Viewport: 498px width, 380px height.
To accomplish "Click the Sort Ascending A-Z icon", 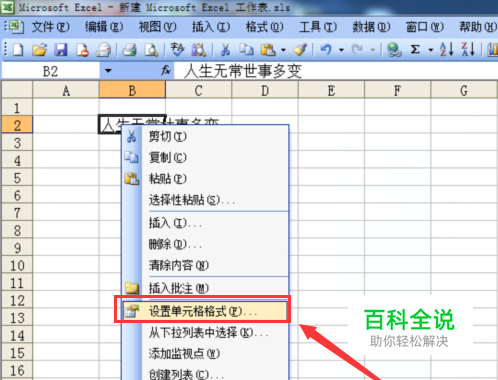I will pos(447,50).
